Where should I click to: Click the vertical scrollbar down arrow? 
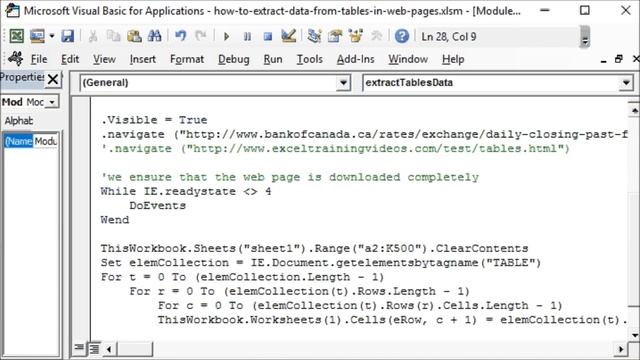[634, 336]
